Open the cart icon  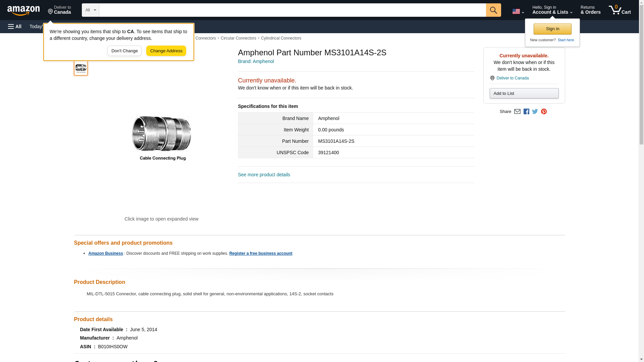click(620, 10)
